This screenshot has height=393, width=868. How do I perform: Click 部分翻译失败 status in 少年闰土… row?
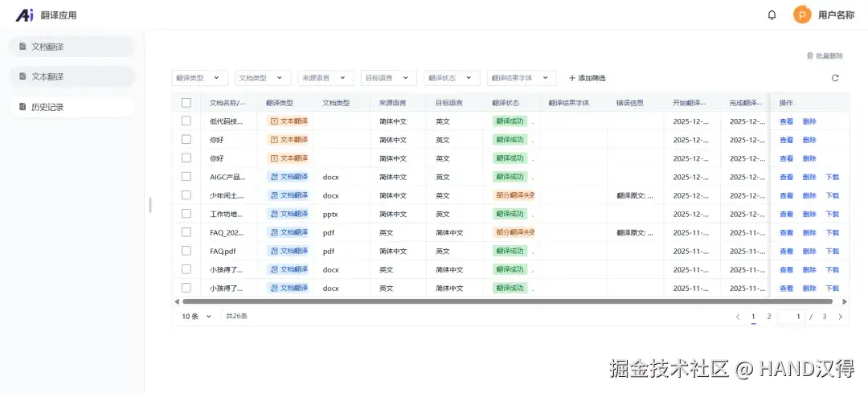pos(514,195)
